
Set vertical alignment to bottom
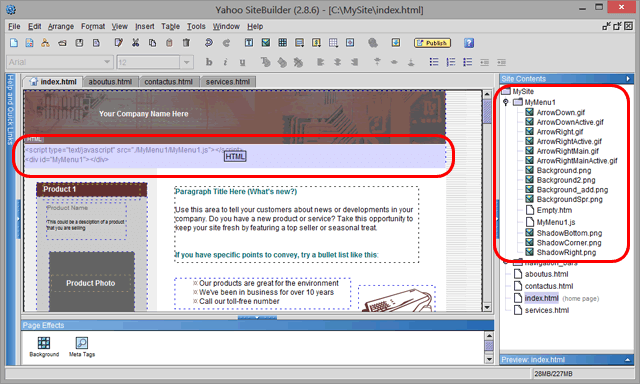(x=411, y=62)
